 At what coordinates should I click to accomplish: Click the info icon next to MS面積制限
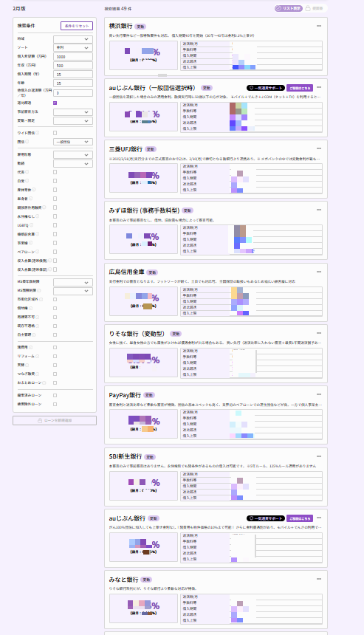39,290
